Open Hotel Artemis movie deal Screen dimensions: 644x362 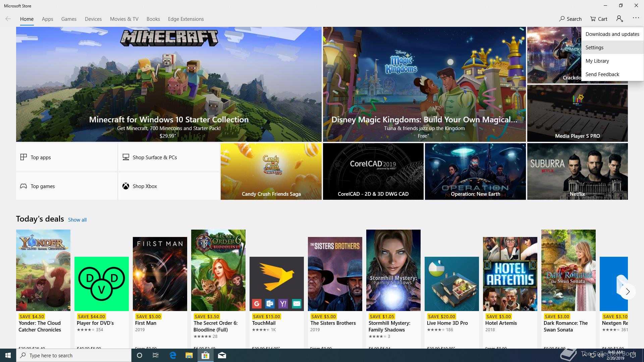pyautogui.click(x=510, y=292)
